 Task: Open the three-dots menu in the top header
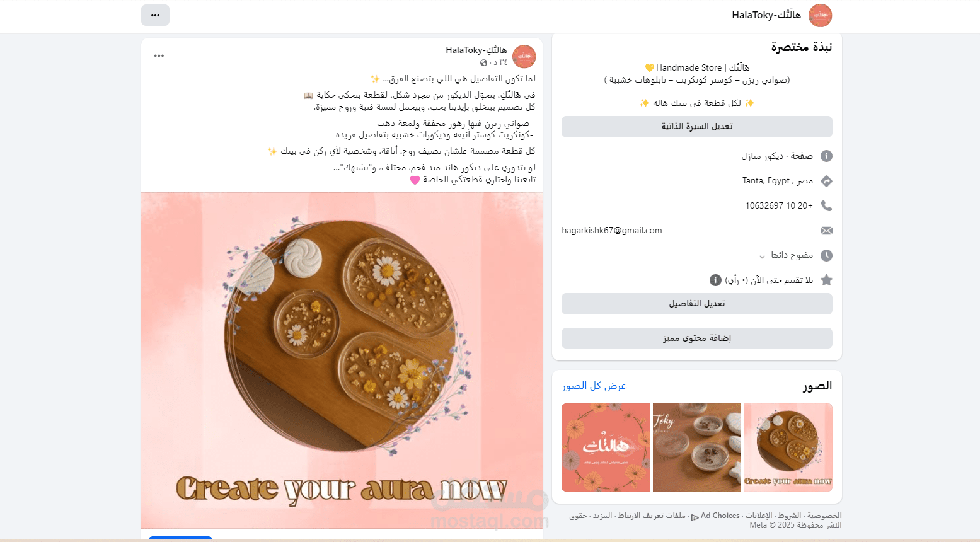[x=155, y=15]
